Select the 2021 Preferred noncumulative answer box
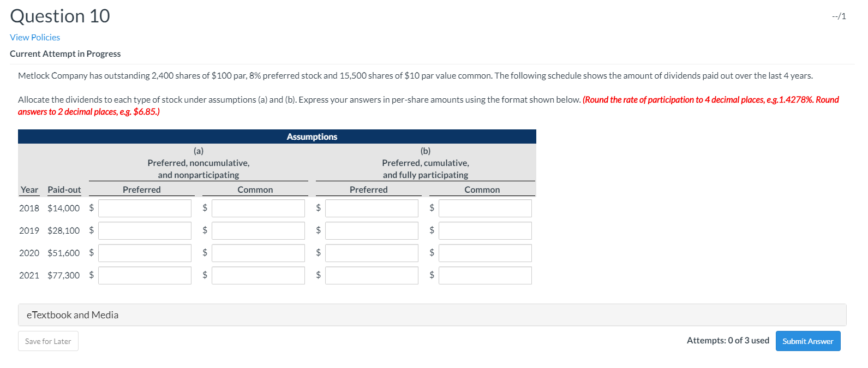 click(144, 275)
